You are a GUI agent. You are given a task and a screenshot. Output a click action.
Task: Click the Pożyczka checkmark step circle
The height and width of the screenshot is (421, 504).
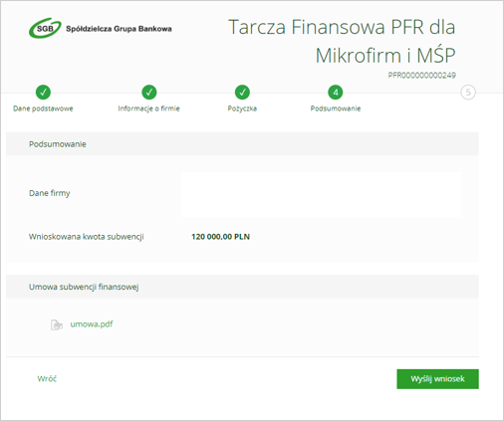pos(242,93)
